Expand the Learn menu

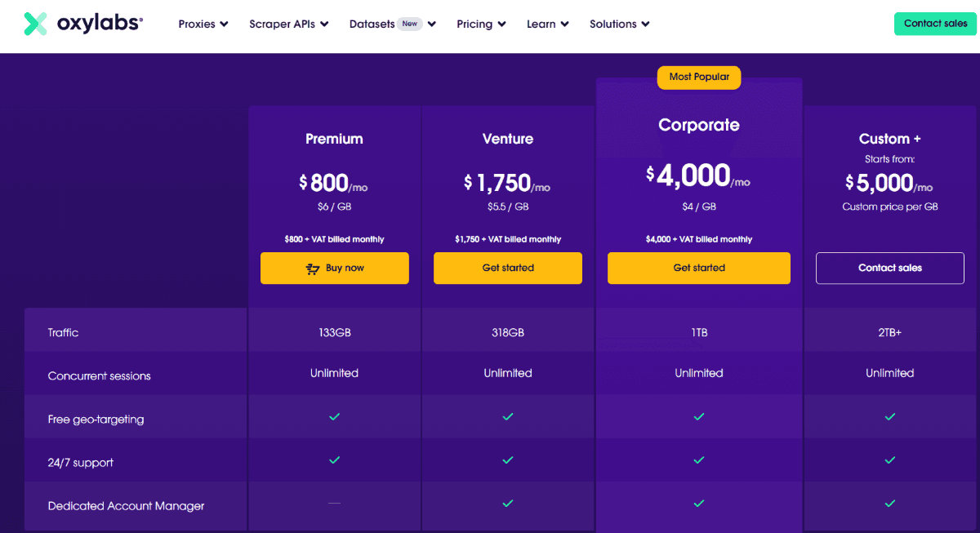(548, 24)
